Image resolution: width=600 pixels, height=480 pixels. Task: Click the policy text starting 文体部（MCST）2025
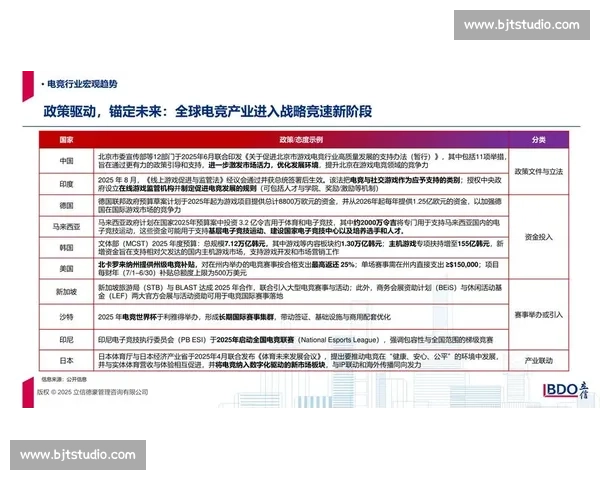(x=301, y=248)
